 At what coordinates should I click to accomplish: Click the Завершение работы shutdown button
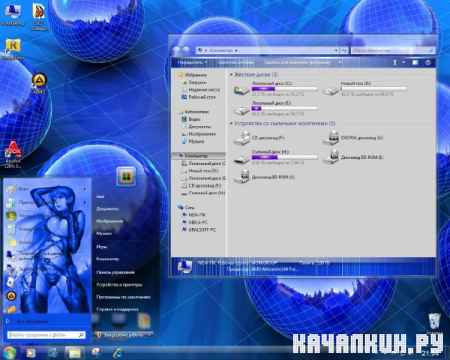click(124, 334)
